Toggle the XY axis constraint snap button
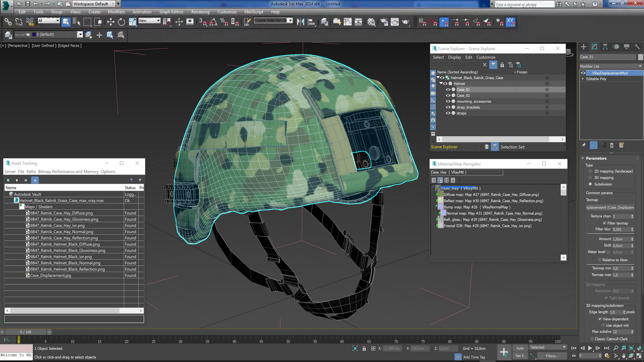Viewport: 644px width, 362px height. 511,22
